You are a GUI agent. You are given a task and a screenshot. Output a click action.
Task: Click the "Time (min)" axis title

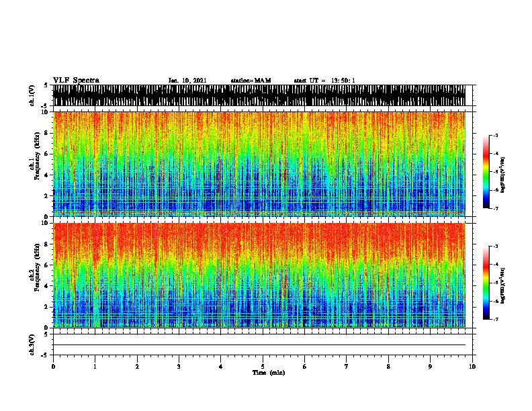[x=269, y=373]
